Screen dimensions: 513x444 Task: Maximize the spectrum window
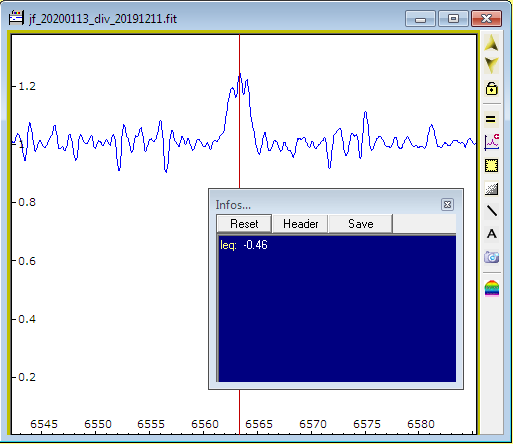point(453,18)
